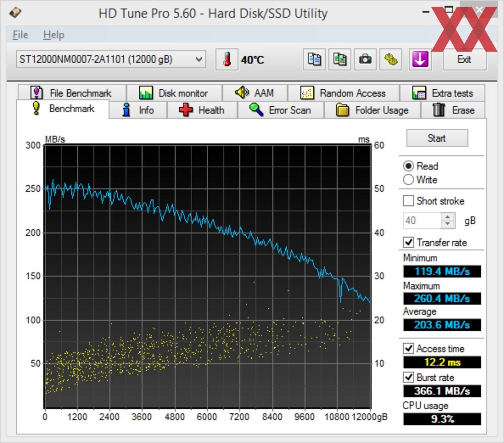Switch to File Benchmark tab
The image size is (504, 443).
[x=72, y=93]
